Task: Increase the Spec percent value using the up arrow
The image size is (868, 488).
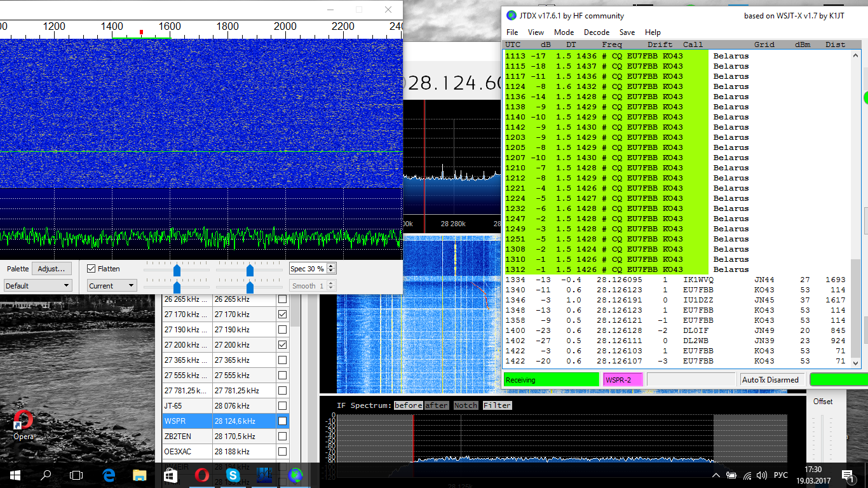Action: (331, 266)
